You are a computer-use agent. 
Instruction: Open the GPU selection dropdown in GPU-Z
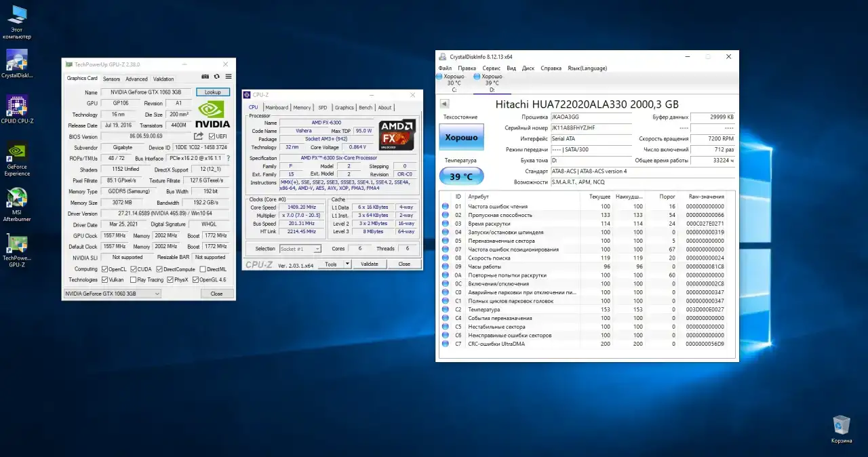coord(113,294)
